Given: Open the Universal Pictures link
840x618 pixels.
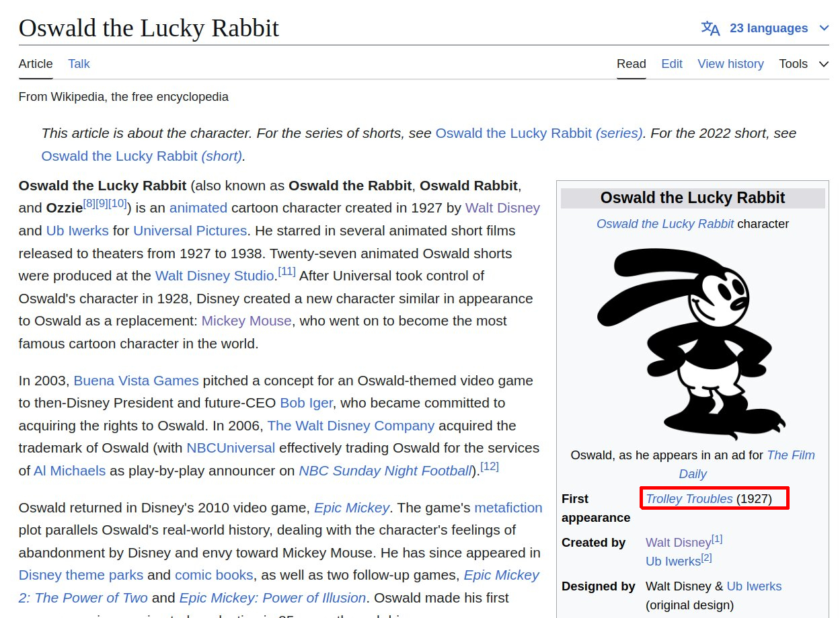Looking at the screenshot, I should click(x=190, y=231).
